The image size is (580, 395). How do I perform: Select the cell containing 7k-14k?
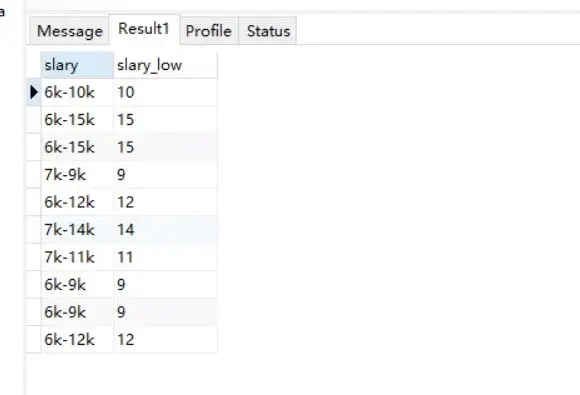(x=77, y=230)
